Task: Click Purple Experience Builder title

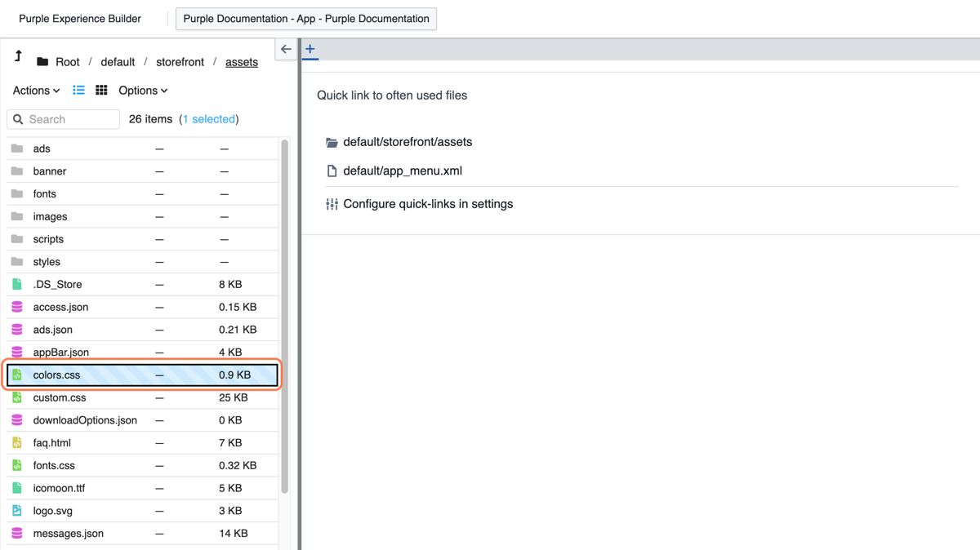Action: point(80,19)
